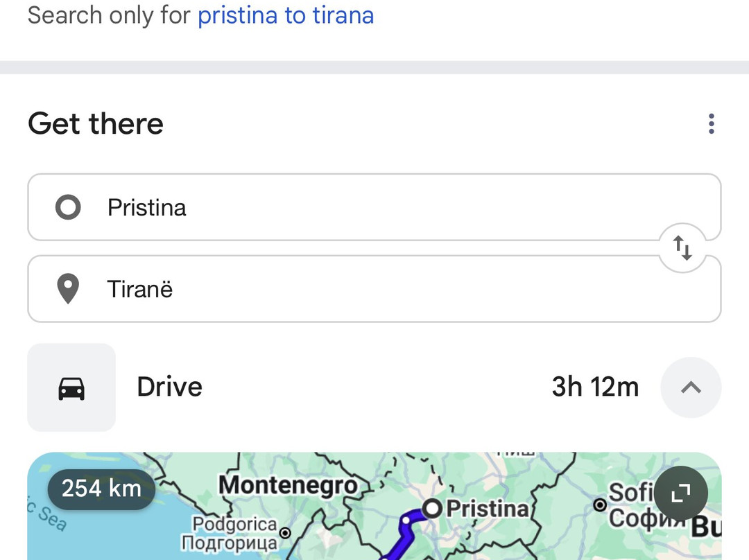Open the three-dot more options menu
Image resolution: width=749 pixels, height=560 pixels.
[712, 123]
